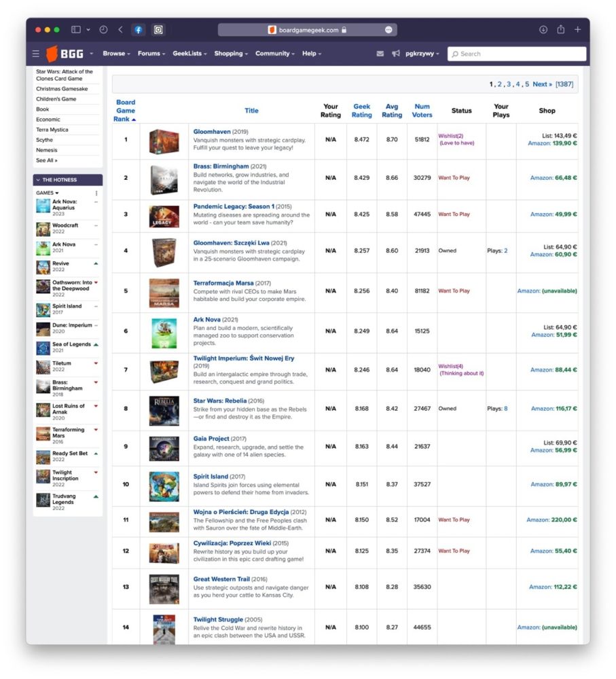
Task: Open the Brass: Birmingham title link in ranking
Action: click(x=221, y=166)
